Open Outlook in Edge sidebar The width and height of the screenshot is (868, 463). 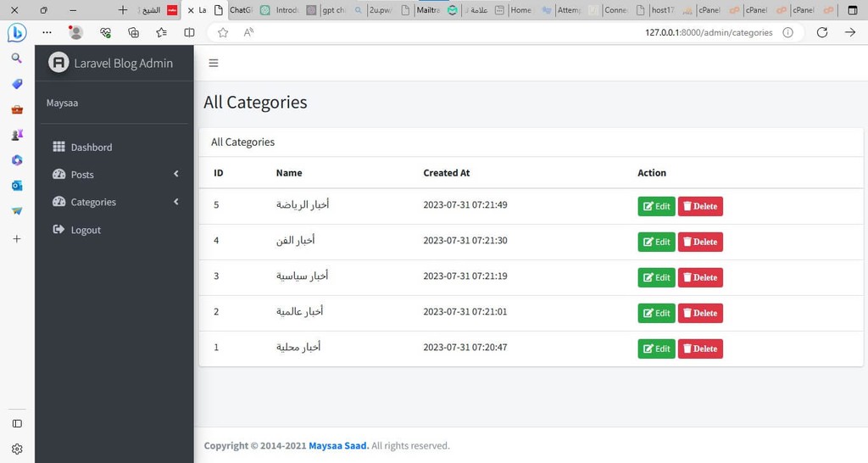click(17, 186)
